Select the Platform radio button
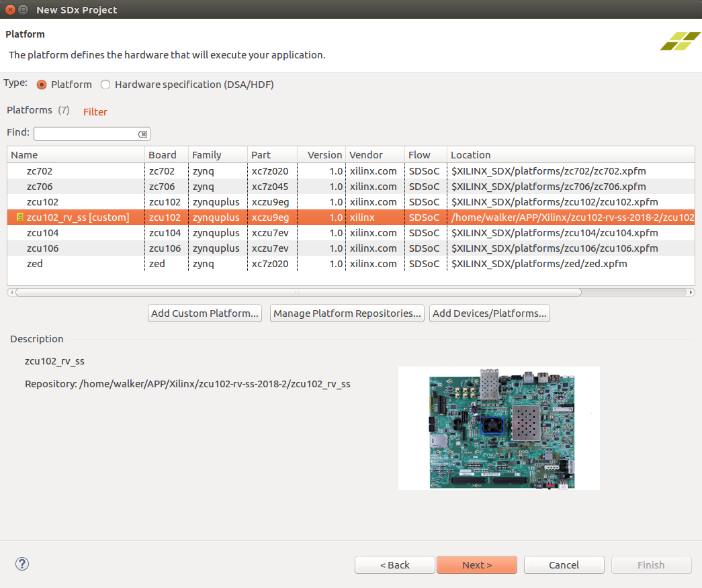The width and height of the screenshot is (702, 588). point(42,85)
